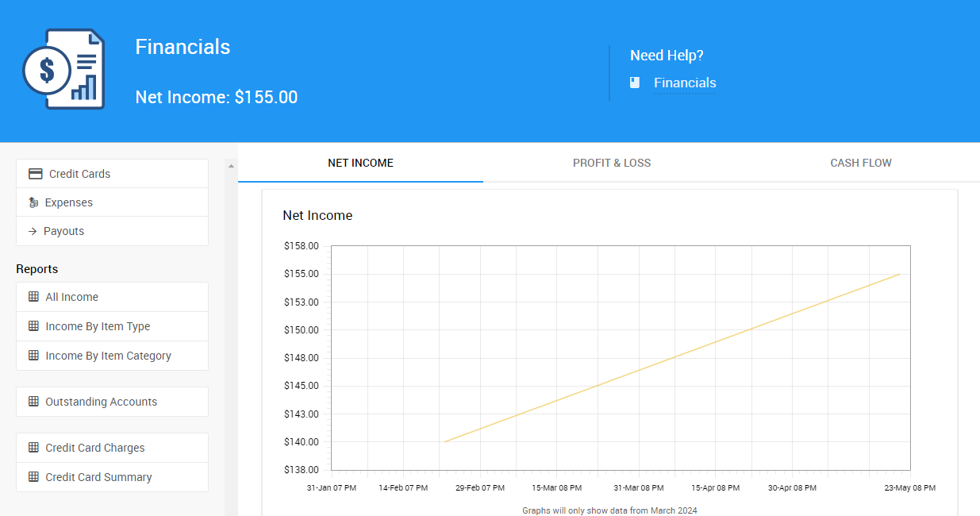Open the Payouts sidebar entry
980x516 pixels.
(x=63, y=231)
